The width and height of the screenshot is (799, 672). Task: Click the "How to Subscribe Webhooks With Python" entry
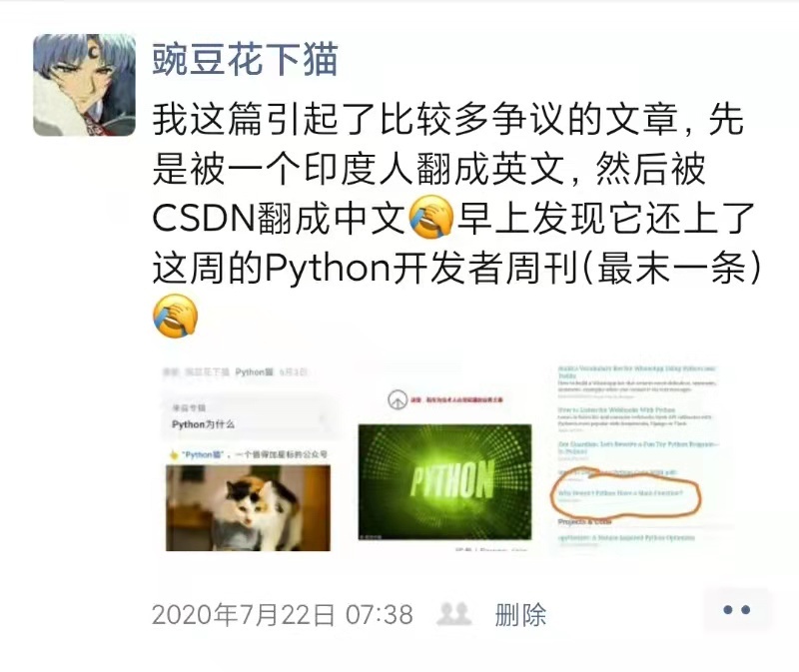click(616, 409)
